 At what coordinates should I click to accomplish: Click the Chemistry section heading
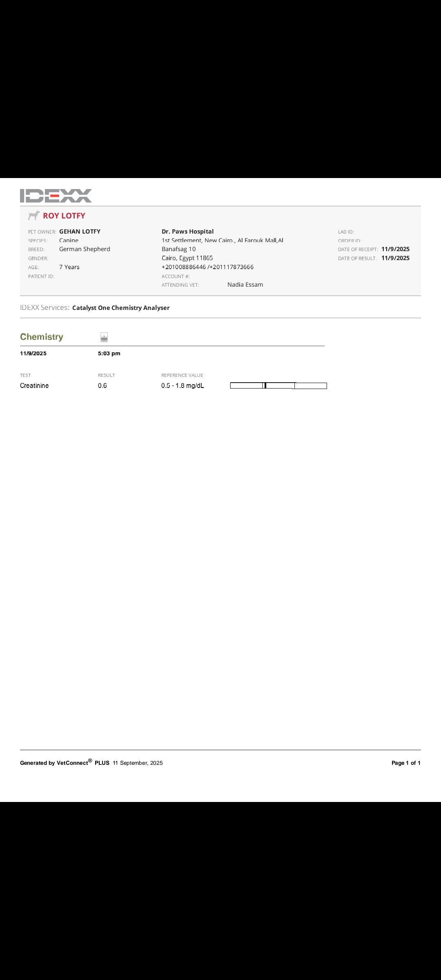point(42,337)
